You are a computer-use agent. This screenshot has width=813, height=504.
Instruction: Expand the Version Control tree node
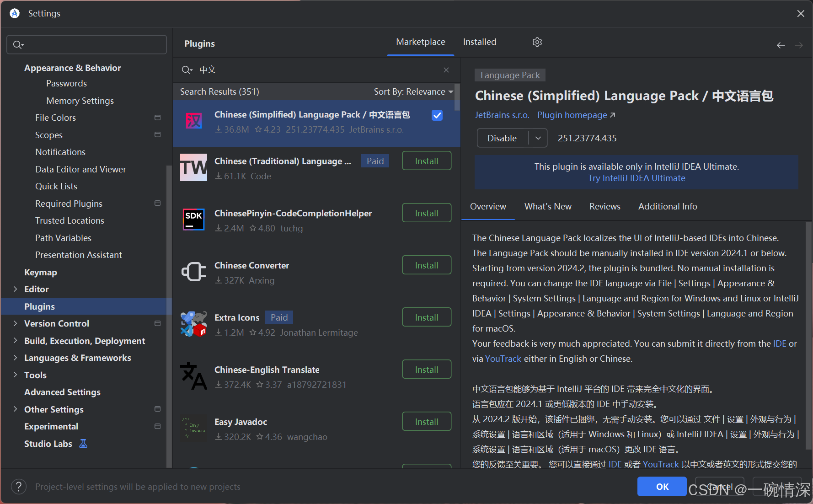[x=15, y=323]
